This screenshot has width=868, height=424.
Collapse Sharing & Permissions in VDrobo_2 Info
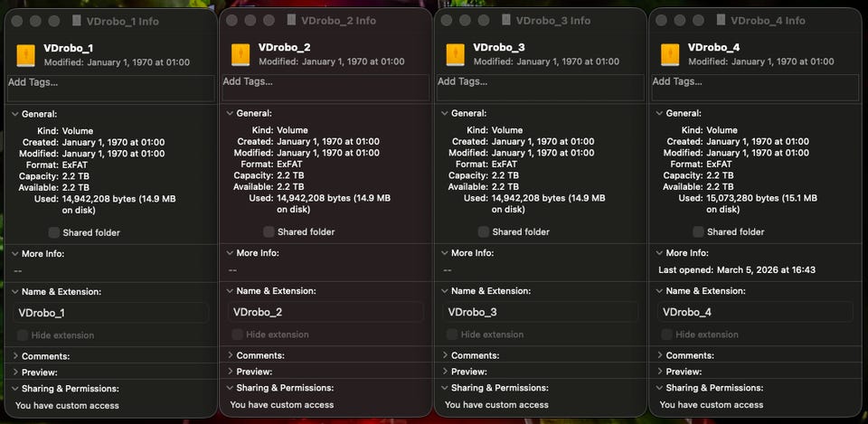pos(230,388)
